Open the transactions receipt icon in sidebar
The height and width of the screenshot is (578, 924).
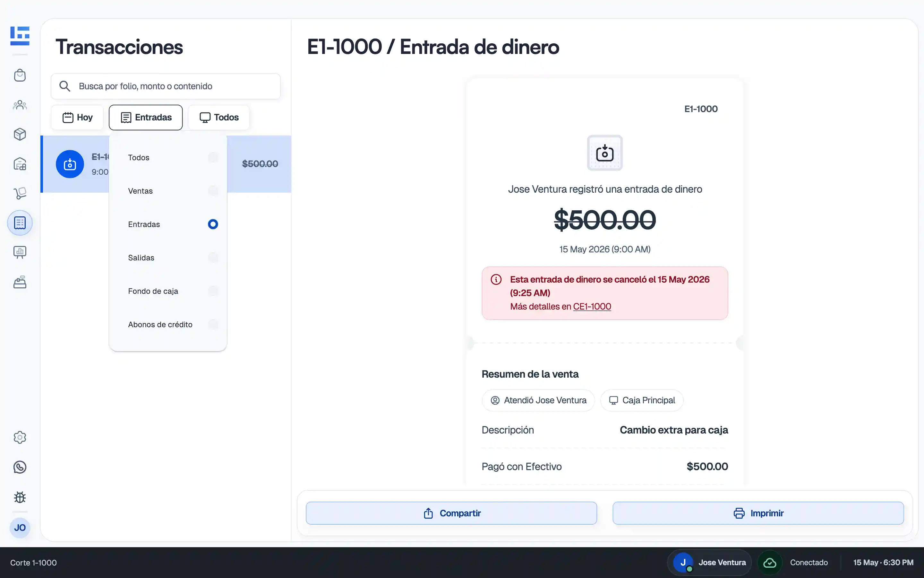[x=20, y=223]
